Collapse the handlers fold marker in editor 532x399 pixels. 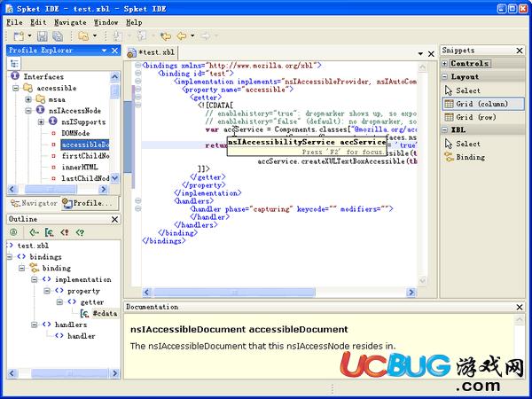(137, 200)
